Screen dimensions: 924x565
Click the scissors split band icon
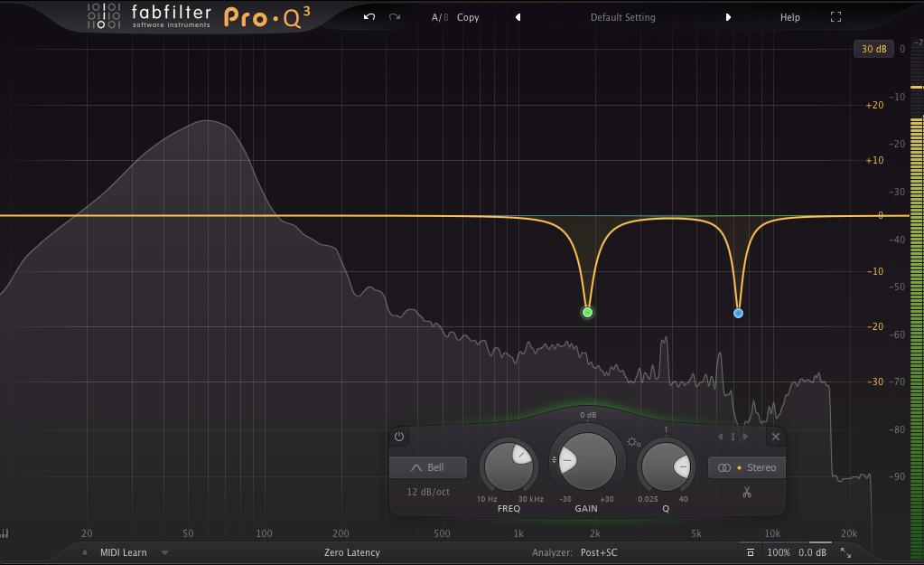click(747, 492)
